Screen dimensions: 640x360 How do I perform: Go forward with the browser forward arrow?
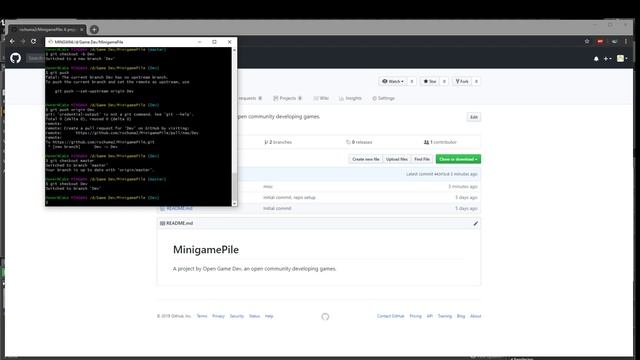[x=23, y=41]
